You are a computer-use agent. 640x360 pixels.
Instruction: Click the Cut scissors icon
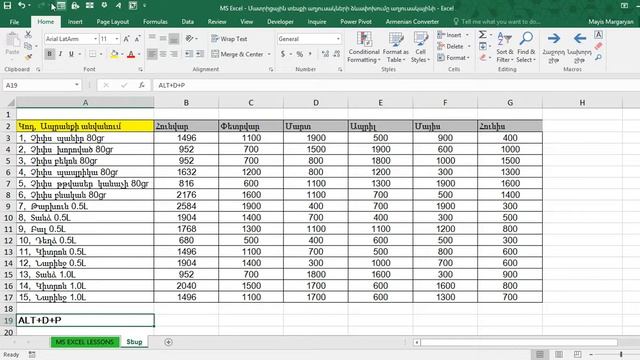coord(28,35)
